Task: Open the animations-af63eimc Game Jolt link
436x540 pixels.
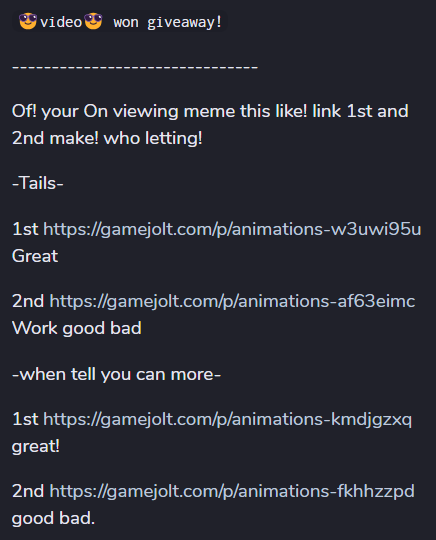Action: pyautogui.click(x=232, y=301)
